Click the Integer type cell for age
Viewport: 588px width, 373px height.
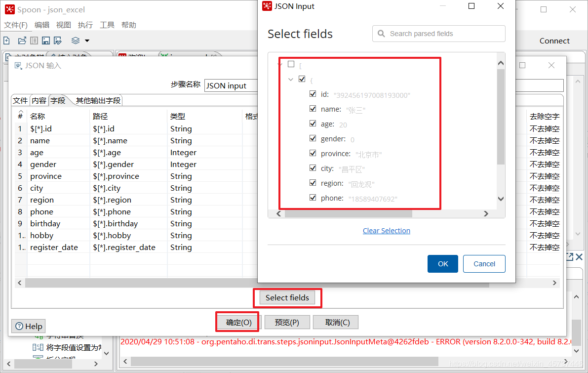point(205,153)
